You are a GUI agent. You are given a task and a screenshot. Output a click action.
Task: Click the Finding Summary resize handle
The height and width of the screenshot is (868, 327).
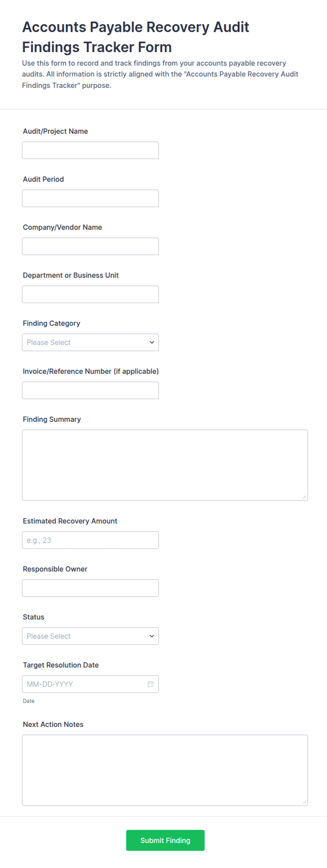click(x=304, y=497)
